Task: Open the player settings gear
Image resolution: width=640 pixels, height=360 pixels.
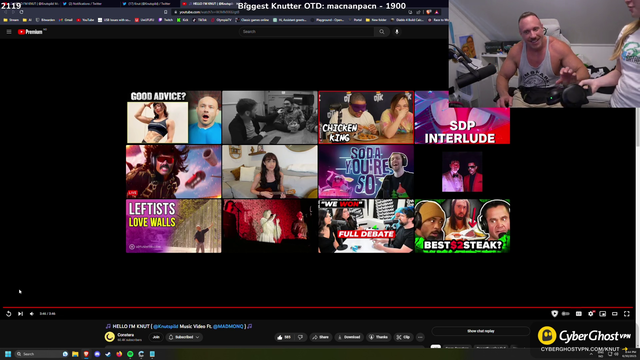Action: (x=591, y=313)
